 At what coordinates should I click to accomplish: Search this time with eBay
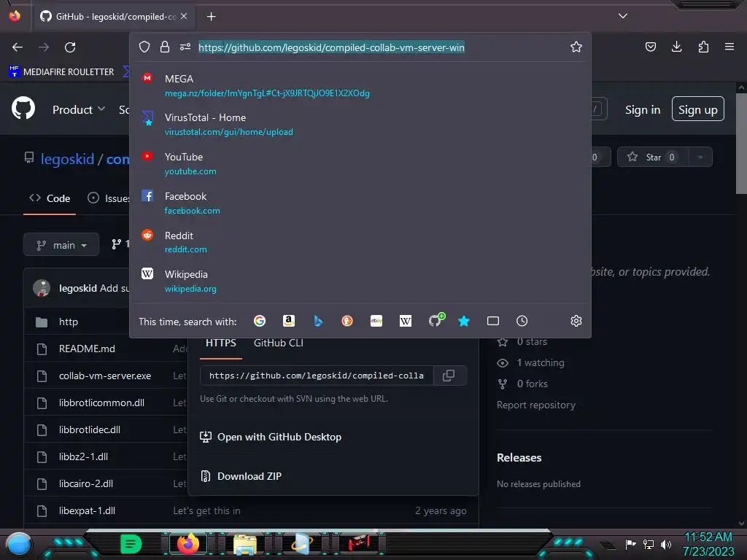376,321
